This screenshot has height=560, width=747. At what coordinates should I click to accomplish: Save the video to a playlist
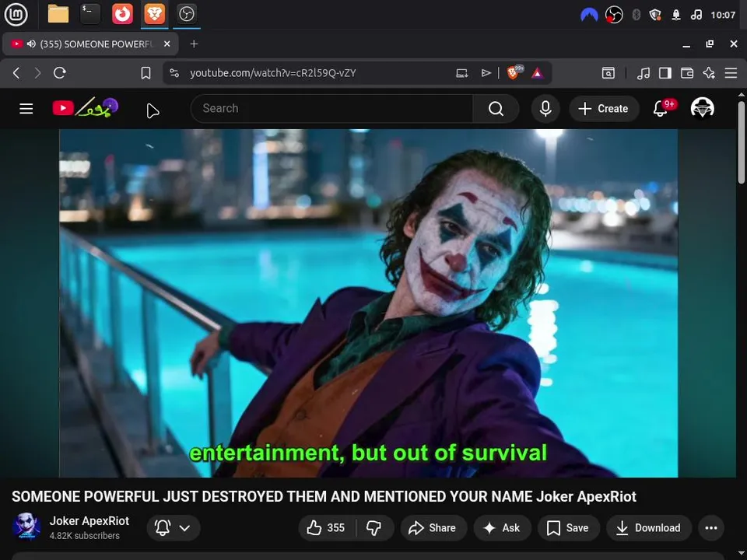(x=568, y=527)
